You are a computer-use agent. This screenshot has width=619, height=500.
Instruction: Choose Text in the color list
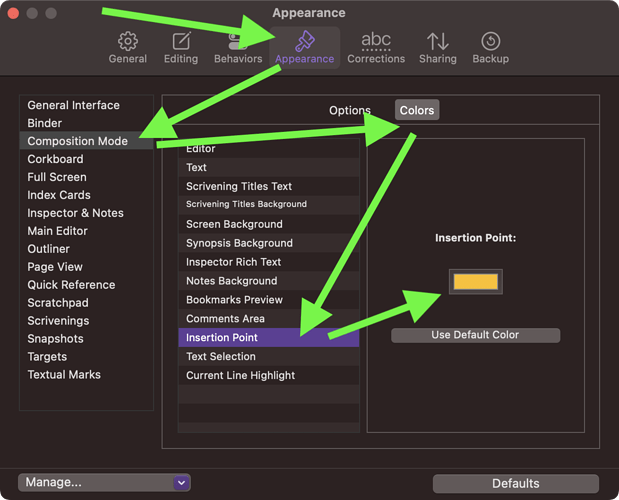pos(268,167)
